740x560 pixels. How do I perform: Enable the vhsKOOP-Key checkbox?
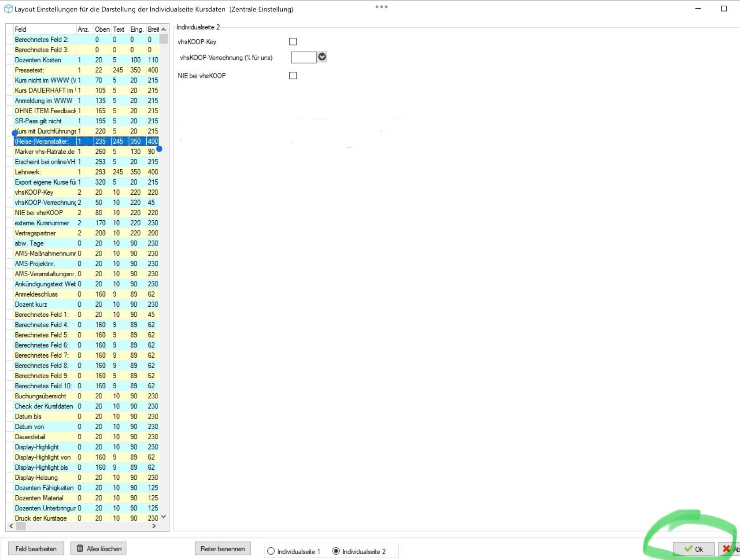pyautogui.click(x=293, y=42)
